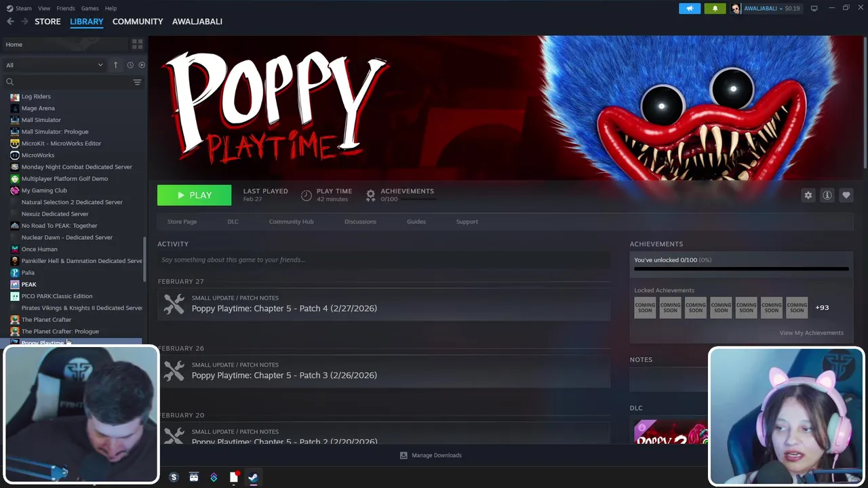
Task: Click the "Say something about this game" field
Action: point(384,260)
